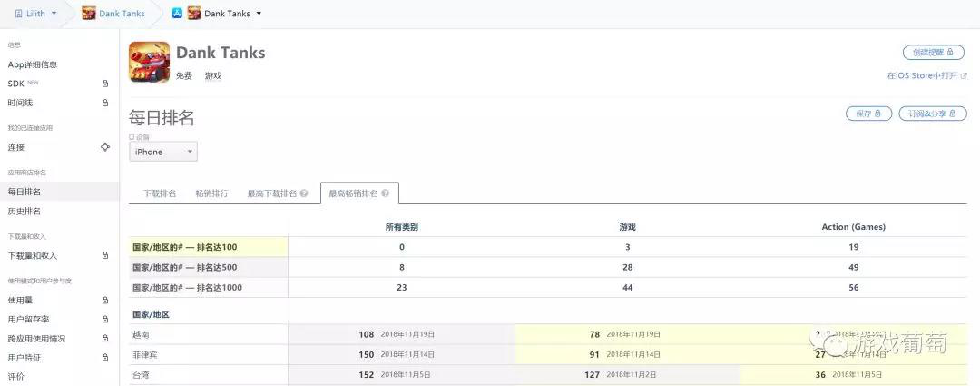
Task: Click the 创建提醒 button
Action: pyautogui.click(x=933, y=53)
